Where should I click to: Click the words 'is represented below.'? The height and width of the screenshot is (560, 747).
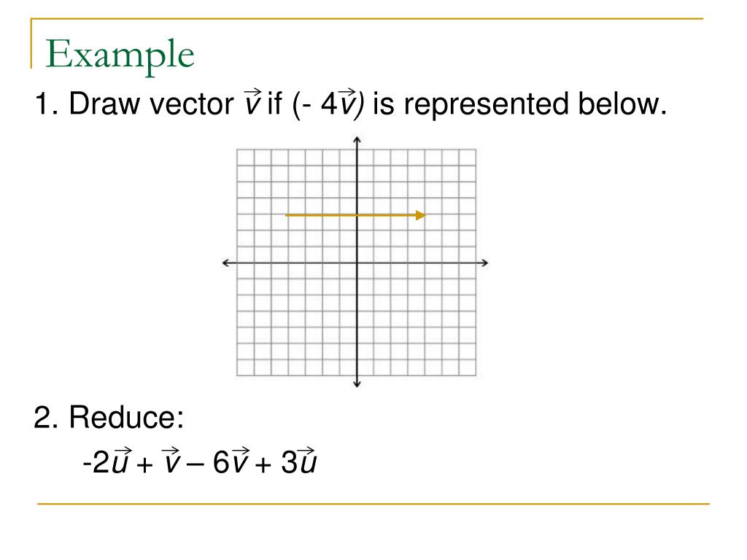pyautogui.click(x=519, y=104)
